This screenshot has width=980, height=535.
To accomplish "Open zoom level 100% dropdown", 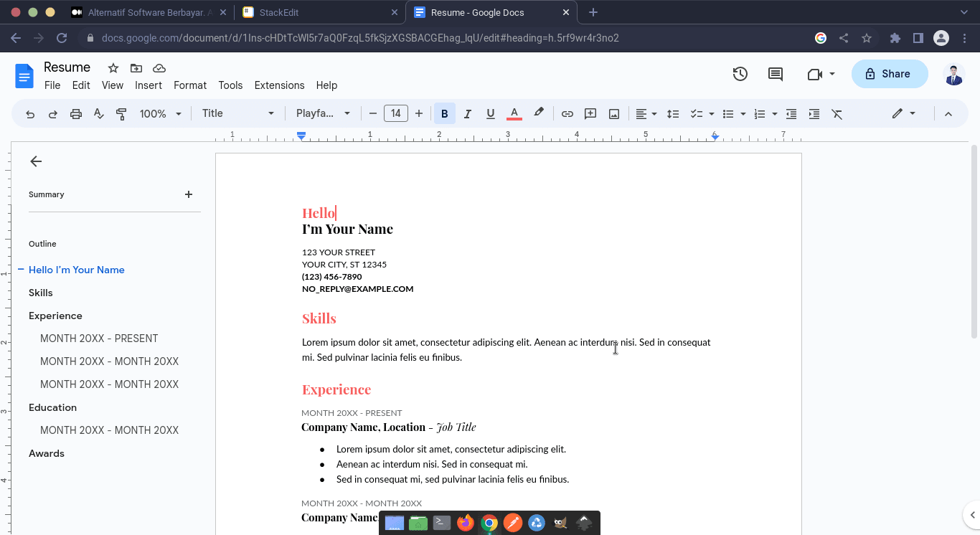I will point(161,114).
